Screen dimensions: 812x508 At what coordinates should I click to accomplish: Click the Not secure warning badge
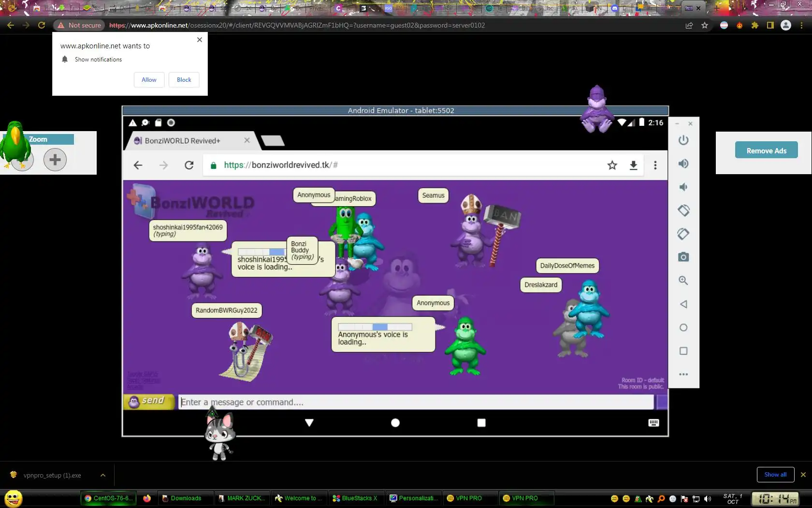coord(79,25)
